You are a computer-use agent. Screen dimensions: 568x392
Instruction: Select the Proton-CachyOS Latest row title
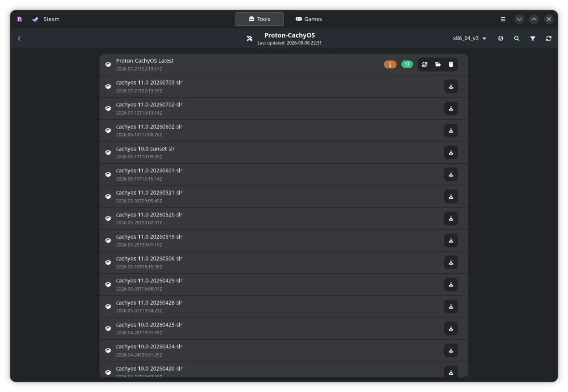pos(145,60)
